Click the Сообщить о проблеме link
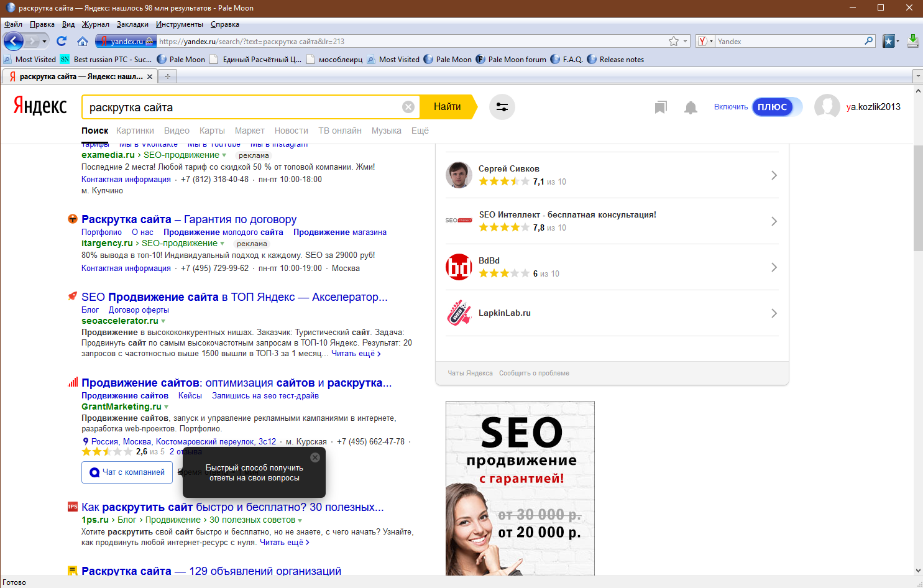Viewport: 923px width, 588px height. [x=534, y=373]
